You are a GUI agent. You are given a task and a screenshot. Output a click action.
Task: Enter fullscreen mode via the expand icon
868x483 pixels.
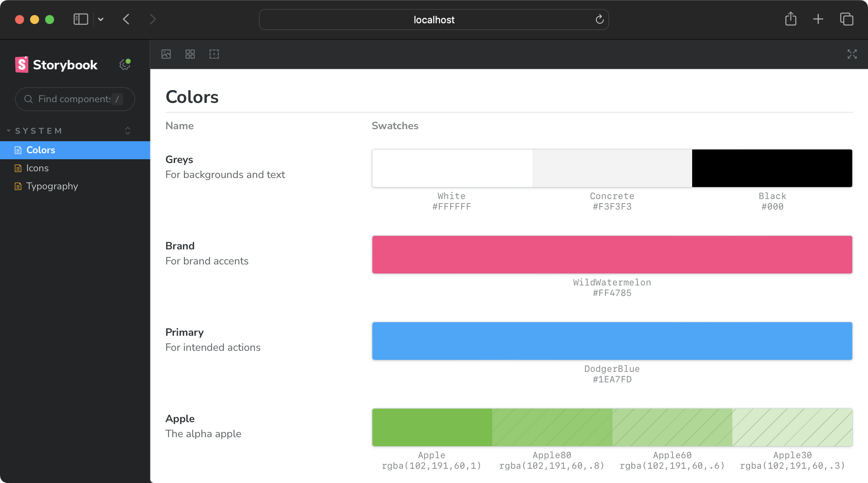[852, 54]
